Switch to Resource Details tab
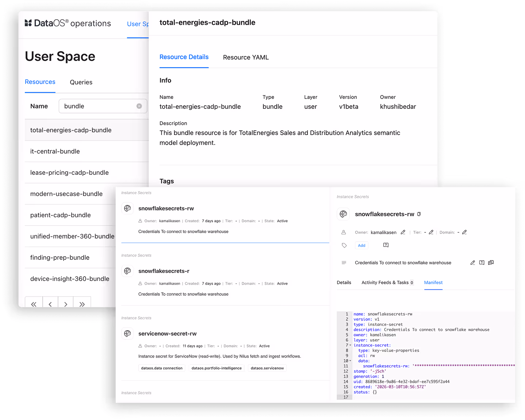 coord(184,57)
